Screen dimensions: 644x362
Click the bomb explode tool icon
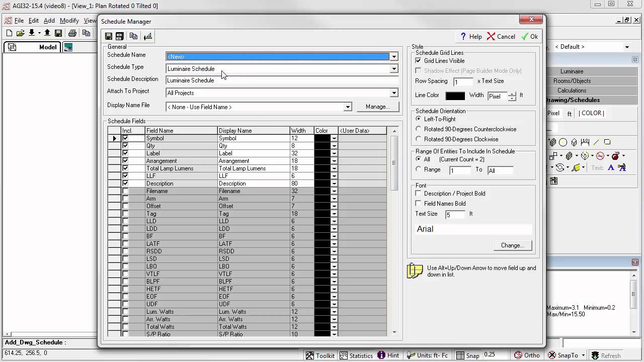(615, 156)
